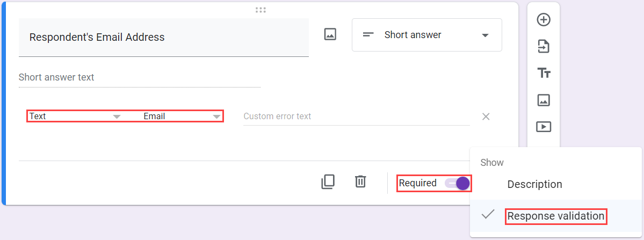Click the Add image icon in the sidebar

pyautogui.click(x=544, y=100)
